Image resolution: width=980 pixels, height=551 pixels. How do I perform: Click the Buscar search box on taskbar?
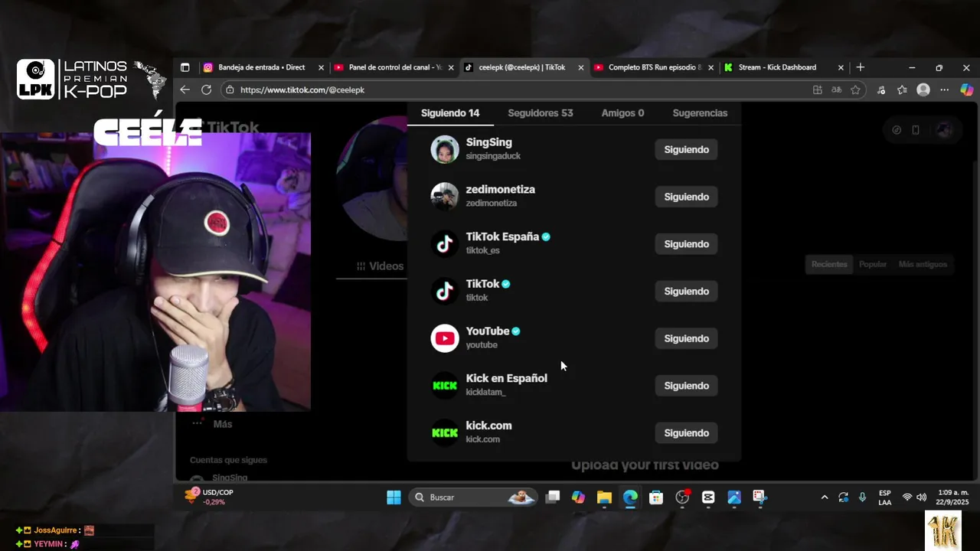tap(473, 497)
